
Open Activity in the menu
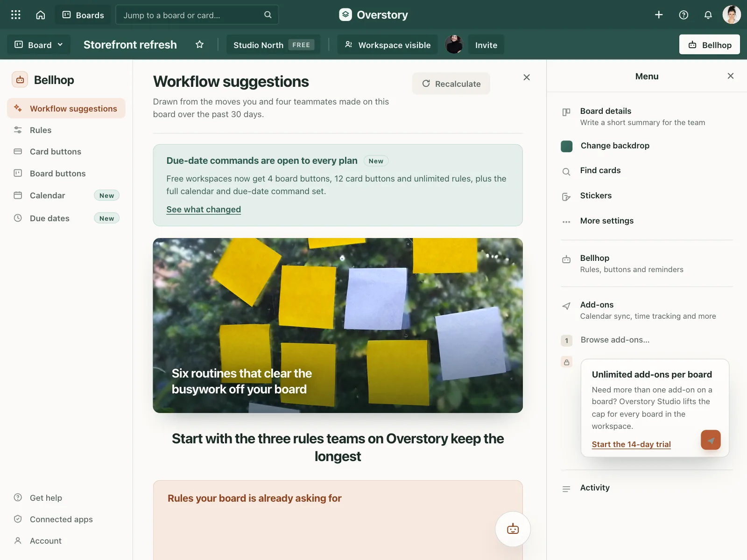coord(647,488)
